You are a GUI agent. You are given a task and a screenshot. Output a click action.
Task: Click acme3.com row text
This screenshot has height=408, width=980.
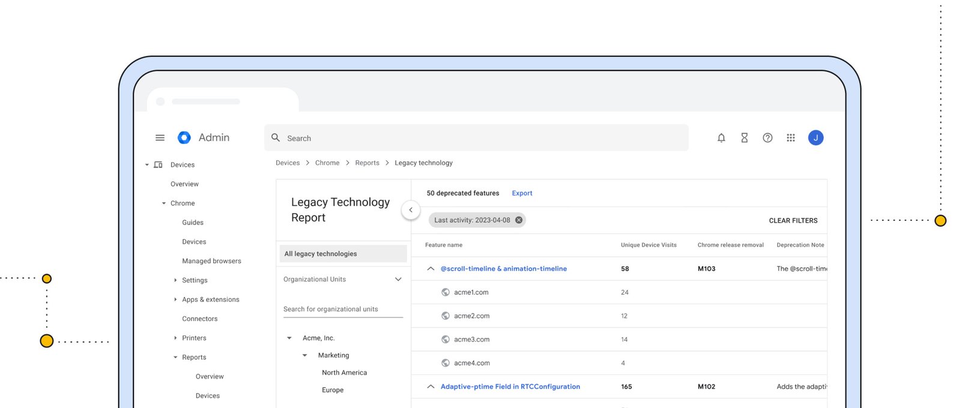472,339
